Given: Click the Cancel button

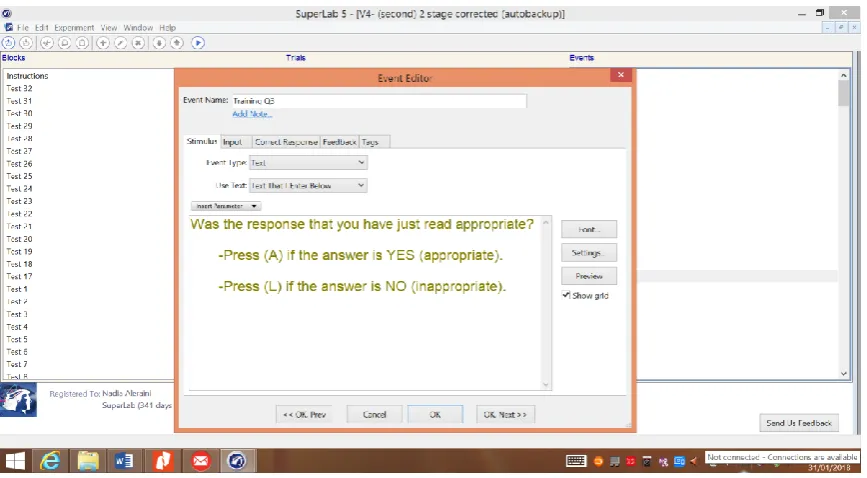Looking at the screenshot, I should (374, 414).
